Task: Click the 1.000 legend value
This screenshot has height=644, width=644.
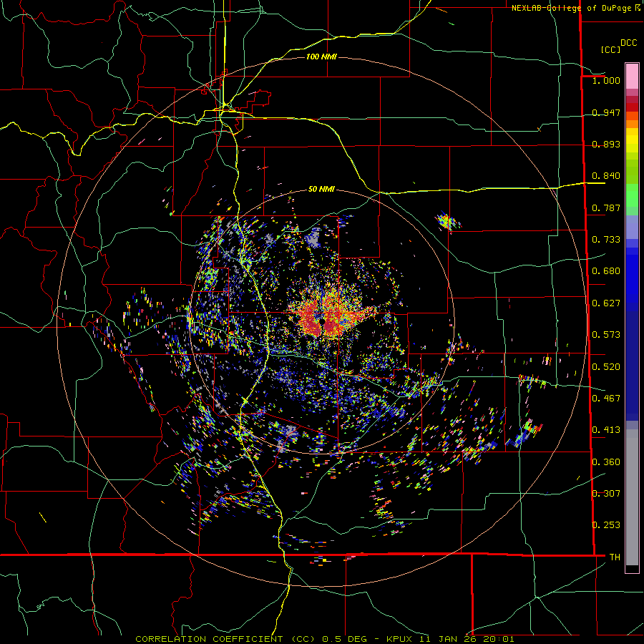Action: pyautogui.click(x=606, y=80)
